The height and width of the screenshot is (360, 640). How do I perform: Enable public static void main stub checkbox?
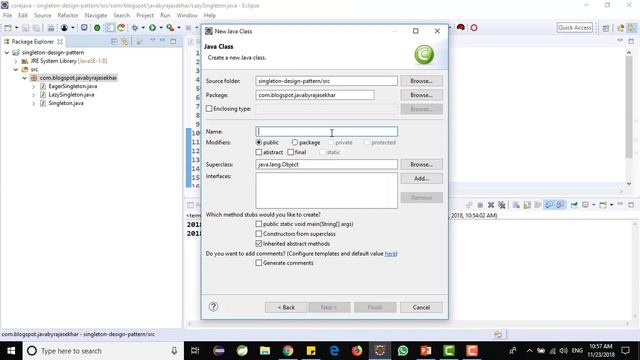(x=259, y=224)
